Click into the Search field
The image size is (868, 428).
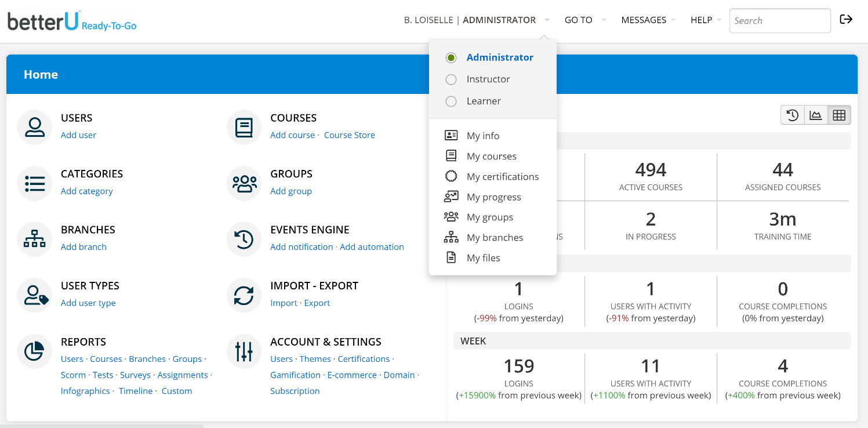point(779,21)
